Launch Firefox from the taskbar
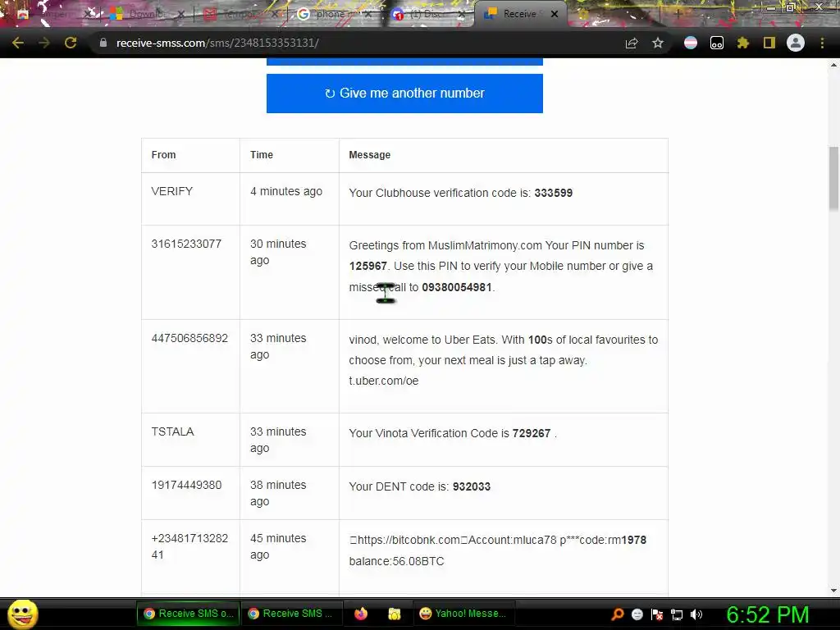 361,614
